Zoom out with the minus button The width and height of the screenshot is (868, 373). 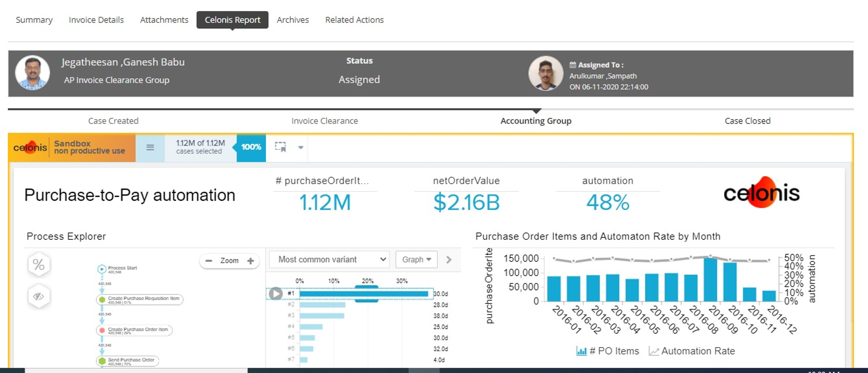tap(209, 261)
